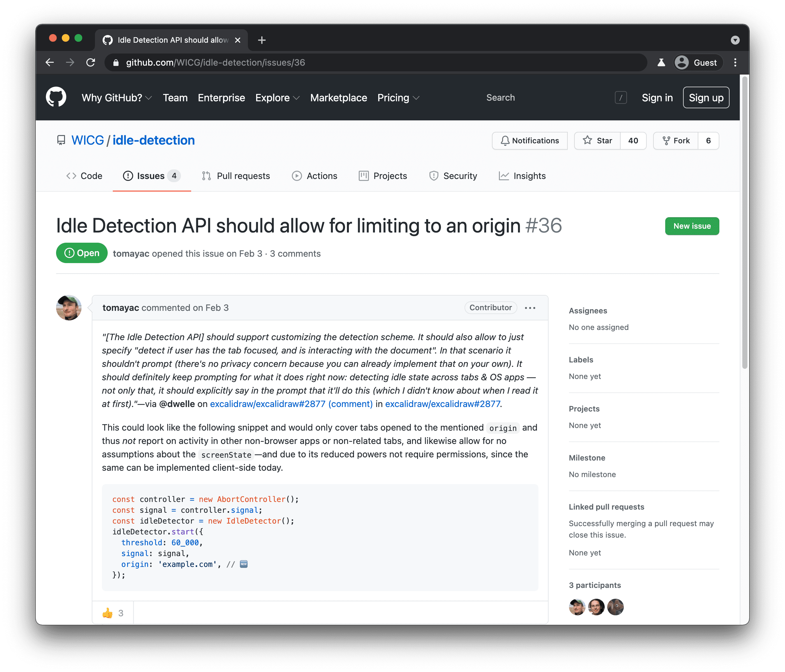Screen dimensions: 785x672
Task: Open the Insights tab
Action: click(529, 176)
